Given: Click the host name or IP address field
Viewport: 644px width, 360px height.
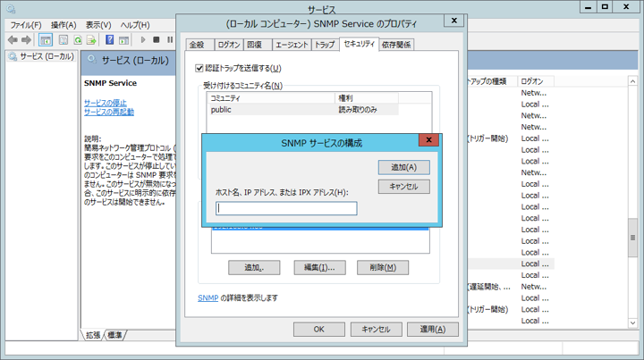Looking at the screenshot, I should tap(286, 208).
